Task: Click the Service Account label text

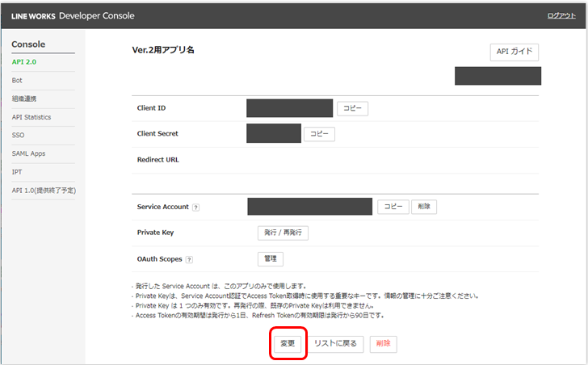Action: tap(163, 207)
